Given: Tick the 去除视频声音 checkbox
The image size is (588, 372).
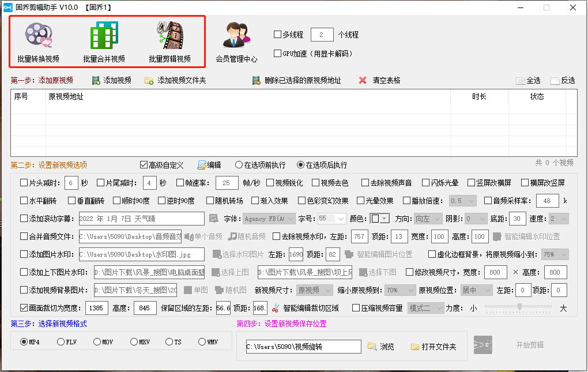Looking at the screenshot, I should point(365,183).
